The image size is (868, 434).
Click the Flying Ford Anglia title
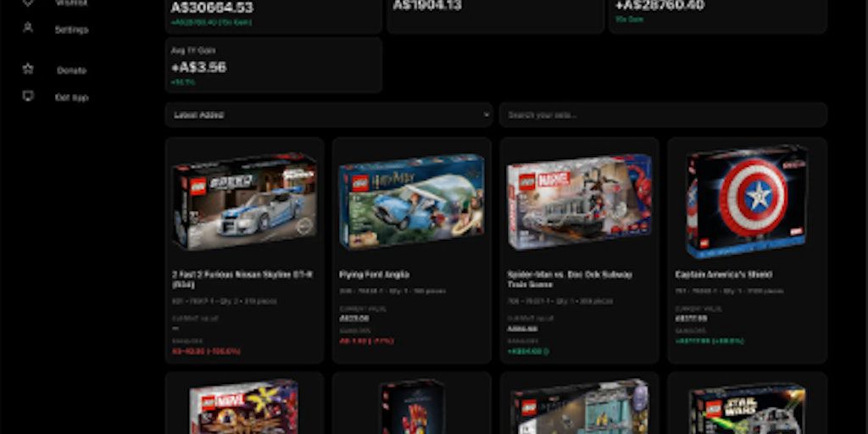click(x=374, y=275)
